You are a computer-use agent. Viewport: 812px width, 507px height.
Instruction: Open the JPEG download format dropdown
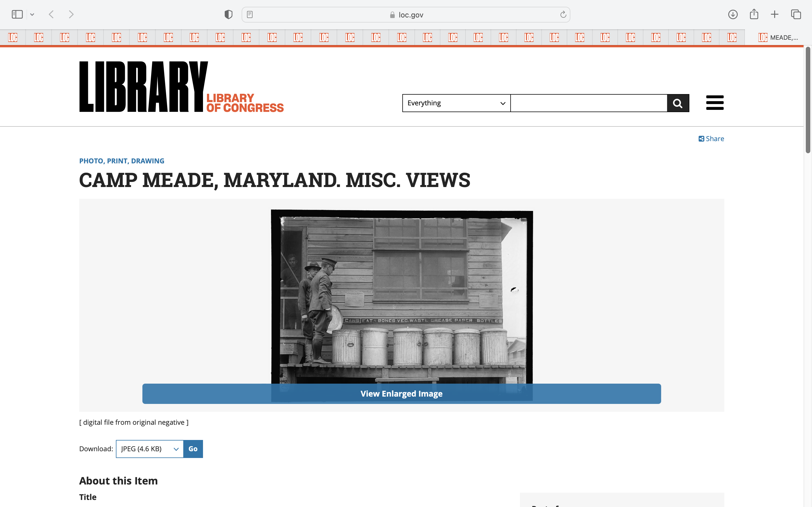tap(150, 449)
